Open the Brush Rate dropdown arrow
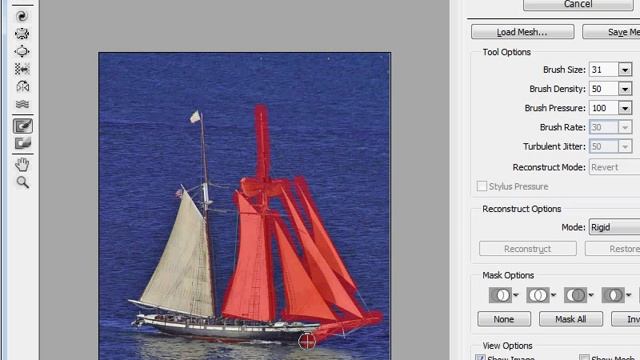Viewport: 640px width, 360px height. [625, 127]
